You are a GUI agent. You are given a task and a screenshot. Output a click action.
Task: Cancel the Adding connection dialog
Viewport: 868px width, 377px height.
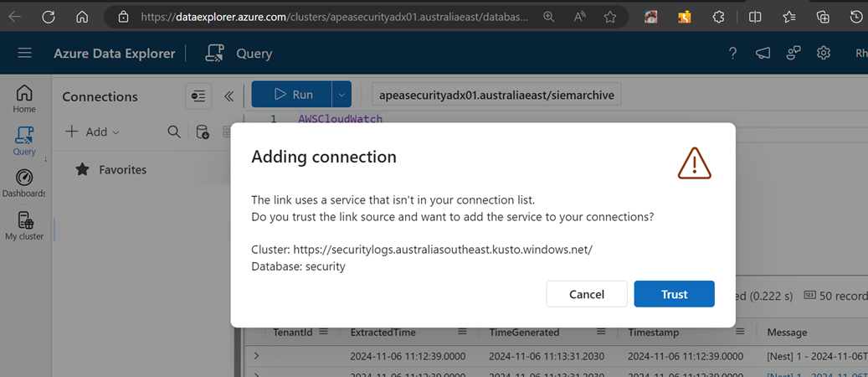point(587,294)
